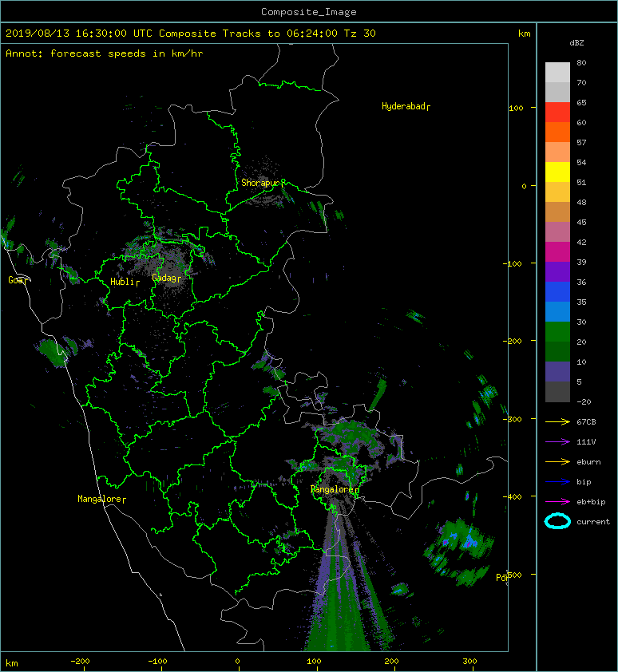Click the 'km' unit label beside horizontal axis
Viewport: 618px width, 672px height.
(12, 663)
